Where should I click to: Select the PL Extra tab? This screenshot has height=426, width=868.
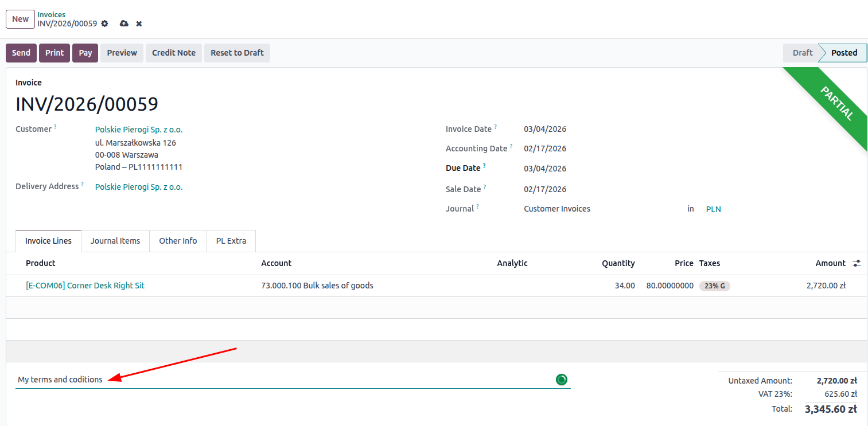(x=231, y=241)
